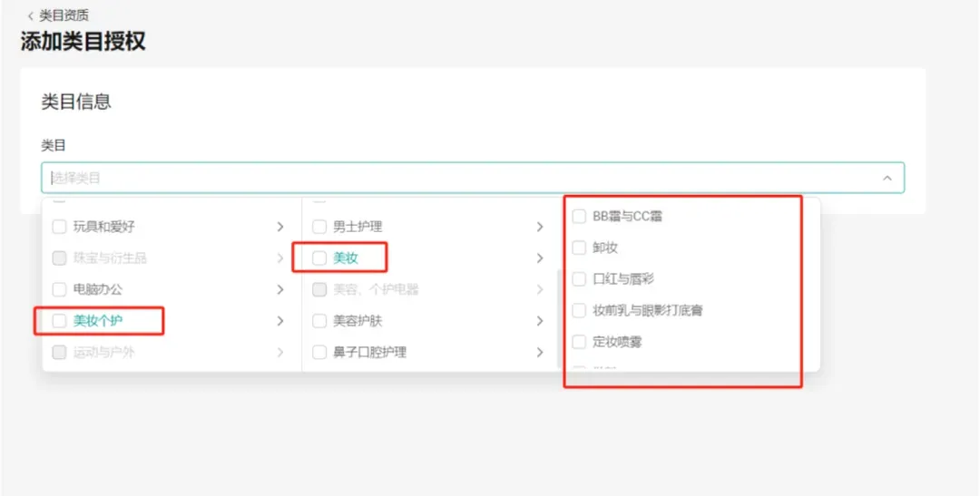Select the 美容护肤 subcategory label
The height and width of the screenshot is (496, 980).
tap(358, 321)
